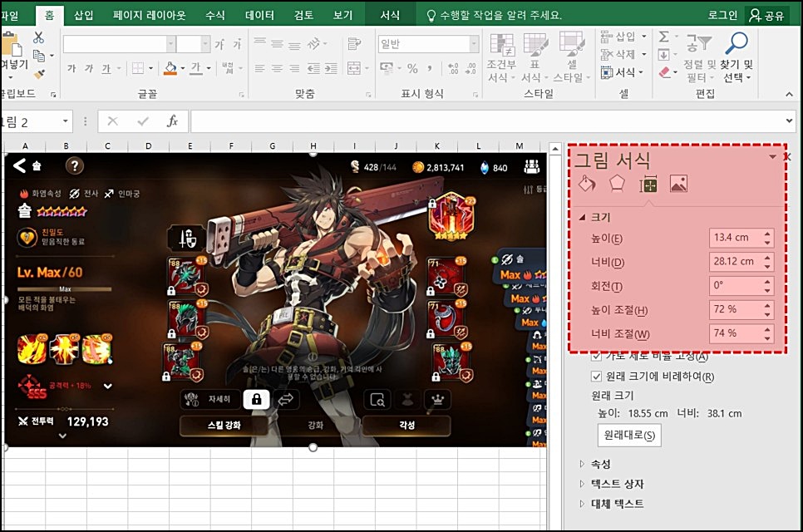Click decrease decimal places icon
803x532 pixels.
(x=470, y=68)
